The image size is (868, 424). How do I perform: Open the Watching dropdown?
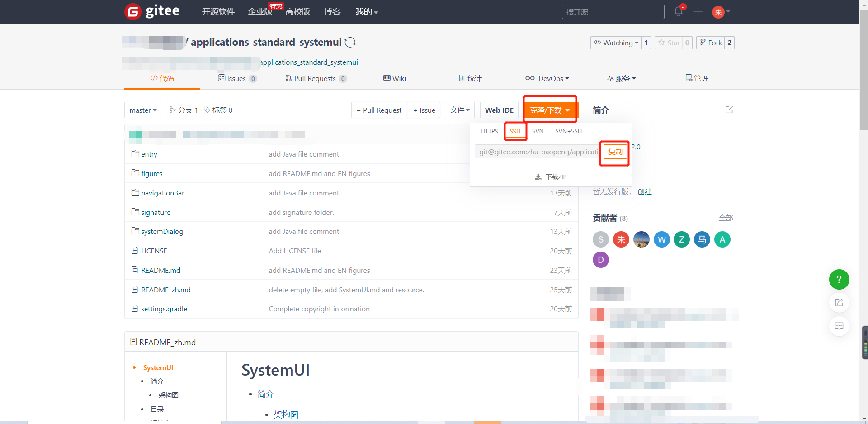616,43
